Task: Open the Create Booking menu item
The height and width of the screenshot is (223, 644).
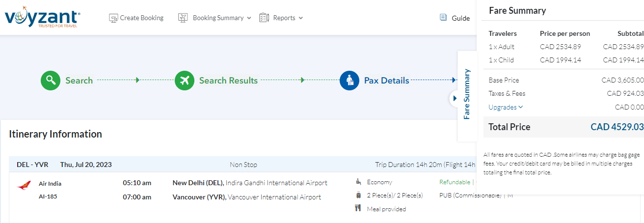Action: point(141,18)
